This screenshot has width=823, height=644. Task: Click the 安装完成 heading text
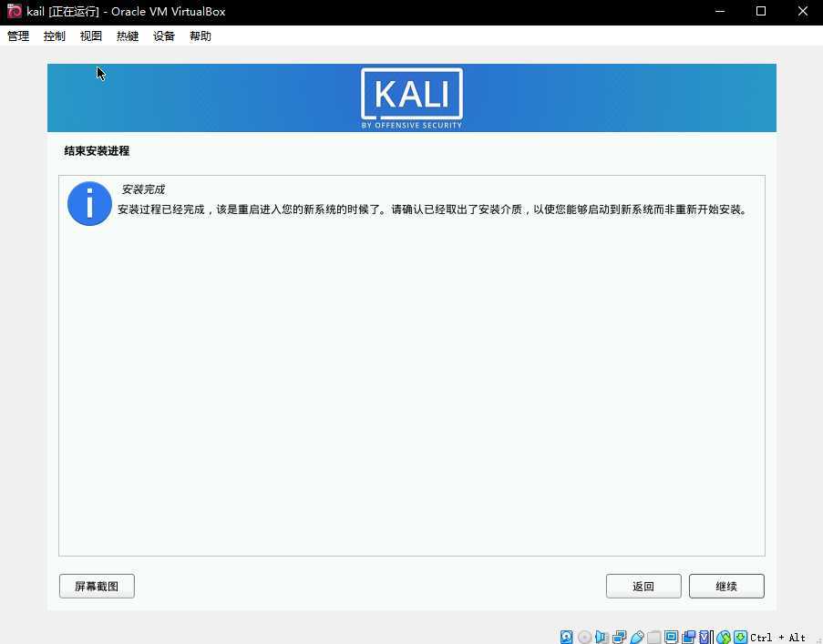tap(143, 189)
